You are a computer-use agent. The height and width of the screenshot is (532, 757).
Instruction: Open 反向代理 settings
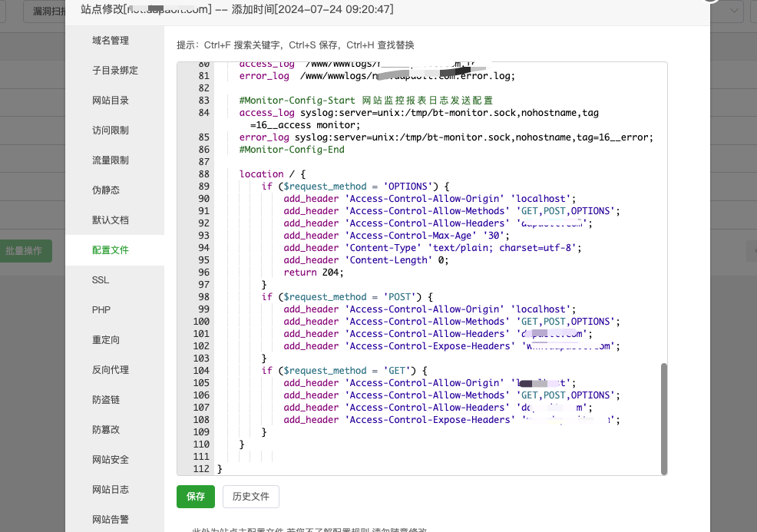(111, 370)
